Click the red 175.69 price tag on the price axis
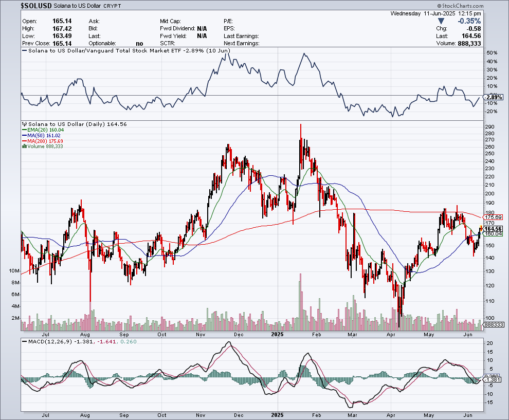This screenshot has width=509, height=420. [494, 217]
